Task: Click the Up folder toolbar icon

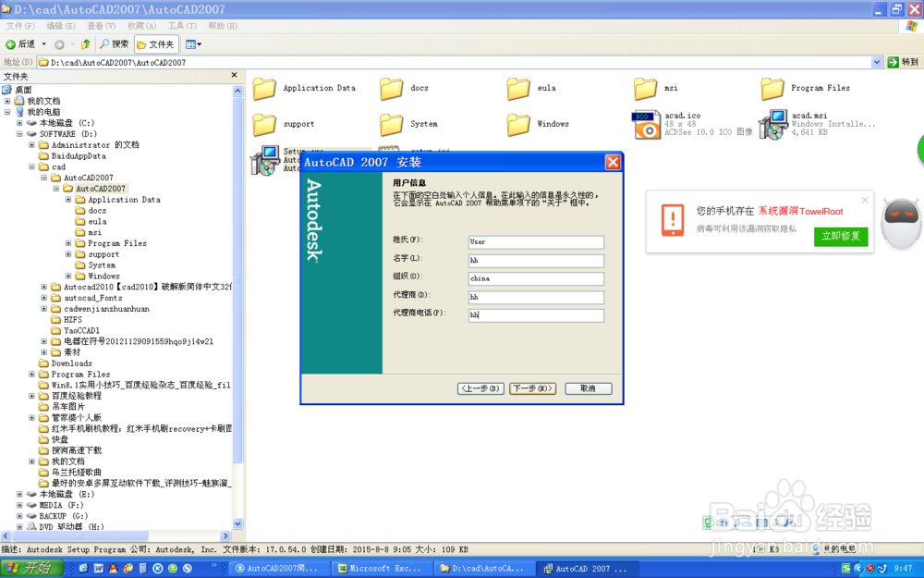Action: (x=85, y=44)
